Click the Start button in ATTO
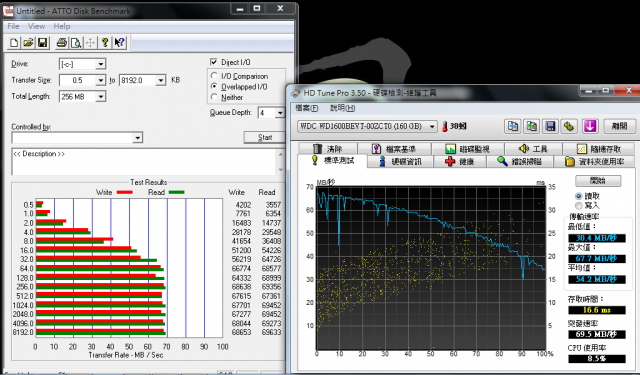The width and height of the screenshot is (640, 375). pos(265,138)
